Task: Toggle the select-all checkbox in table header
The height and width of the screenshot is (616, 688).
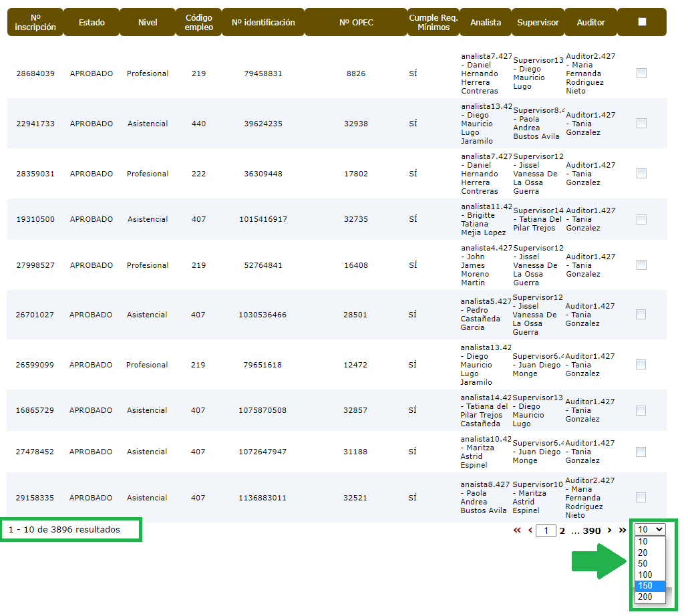Action: tap(642, 22)
